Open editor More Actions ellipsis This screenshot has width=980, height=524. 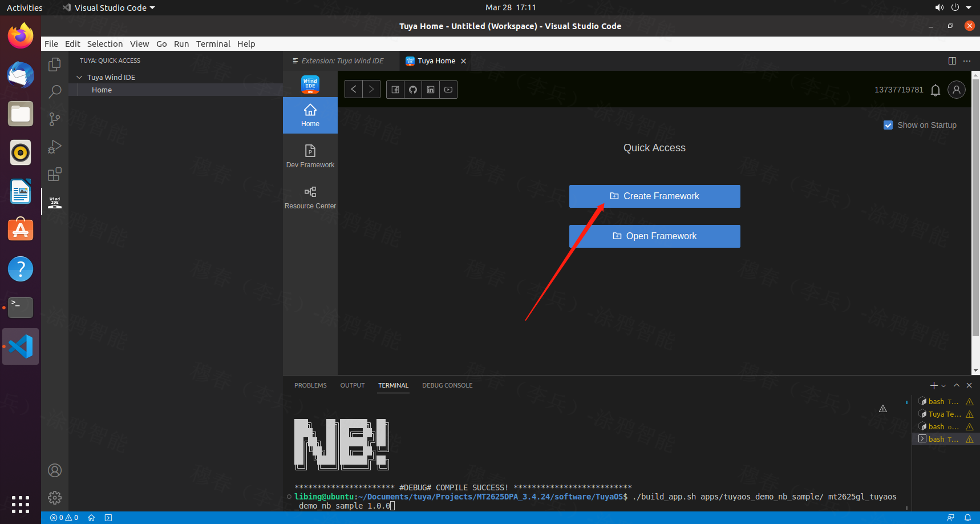pos(967,61)
